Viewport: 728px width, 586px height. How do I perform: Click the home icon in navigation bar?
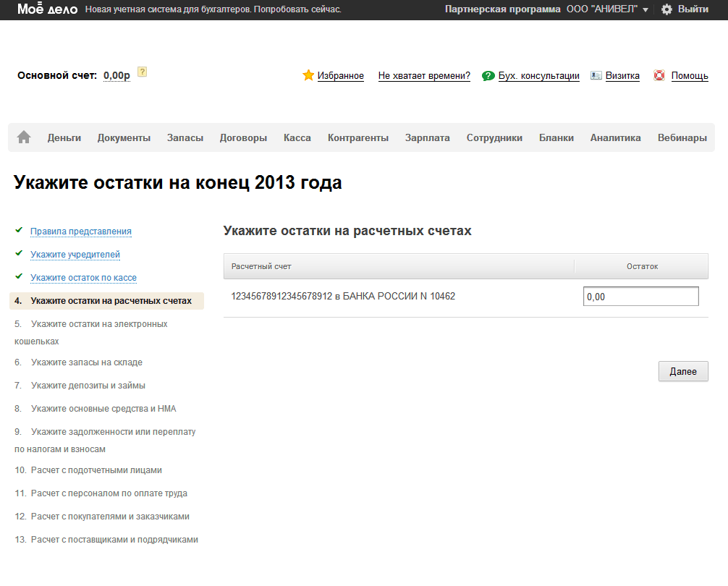coord(24,137)
